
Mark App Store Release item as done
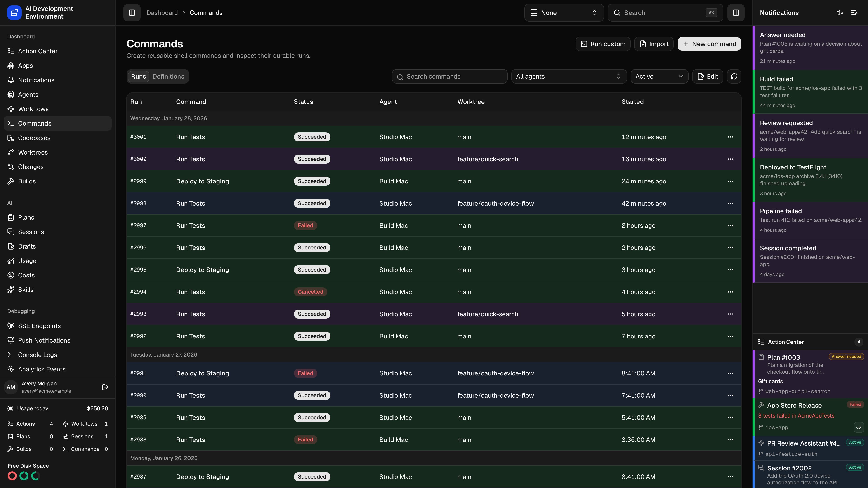859,427
